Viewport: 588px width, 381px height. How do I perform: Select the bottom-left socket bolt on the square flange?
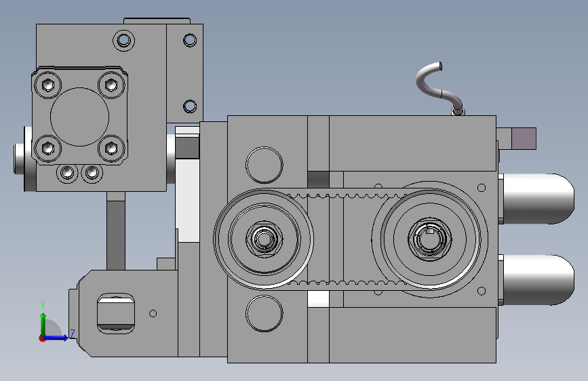pyautogui.click(x=47, y=148)
